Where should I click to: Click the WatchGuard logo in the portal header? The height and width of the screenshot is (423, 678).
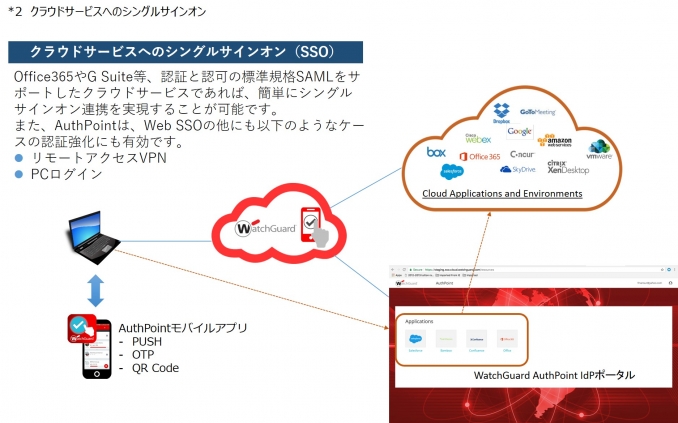(x=406, y=283)
